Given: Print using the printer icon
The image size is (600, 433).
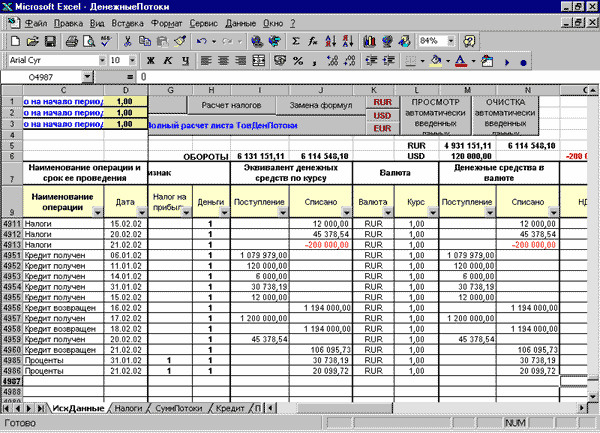Looking at the screenshot, I should point(72,41).
